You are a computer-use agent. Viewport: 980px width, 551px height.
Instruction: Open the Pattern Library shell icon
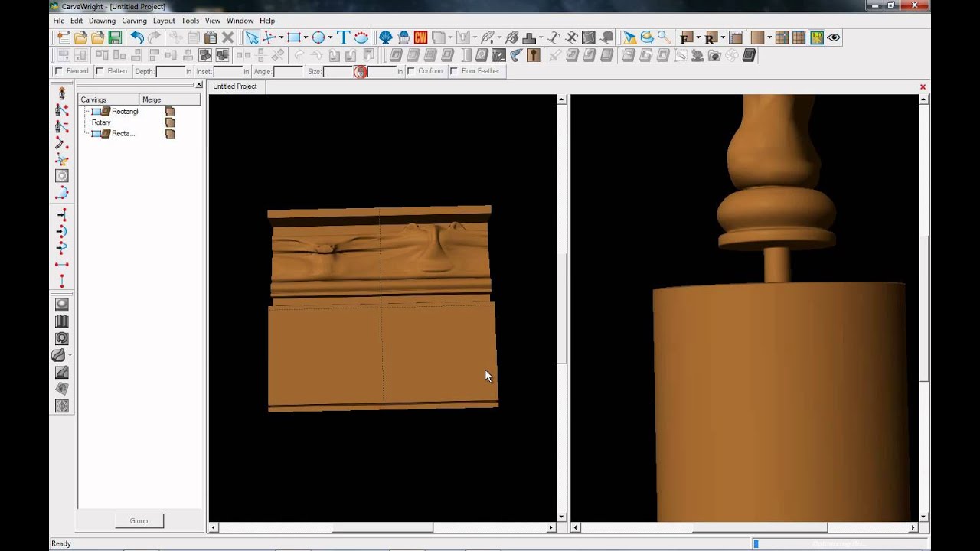(x=386, y=37)
